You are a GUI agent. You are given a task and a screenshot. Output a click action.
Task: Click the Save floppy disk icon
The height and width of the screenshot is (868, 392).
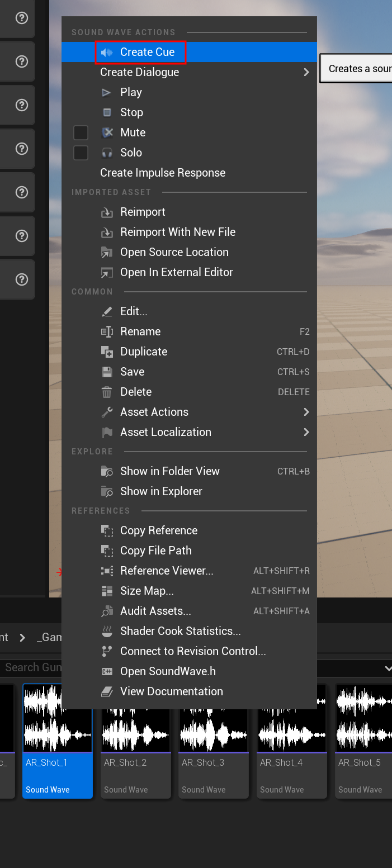coord(107,372)
